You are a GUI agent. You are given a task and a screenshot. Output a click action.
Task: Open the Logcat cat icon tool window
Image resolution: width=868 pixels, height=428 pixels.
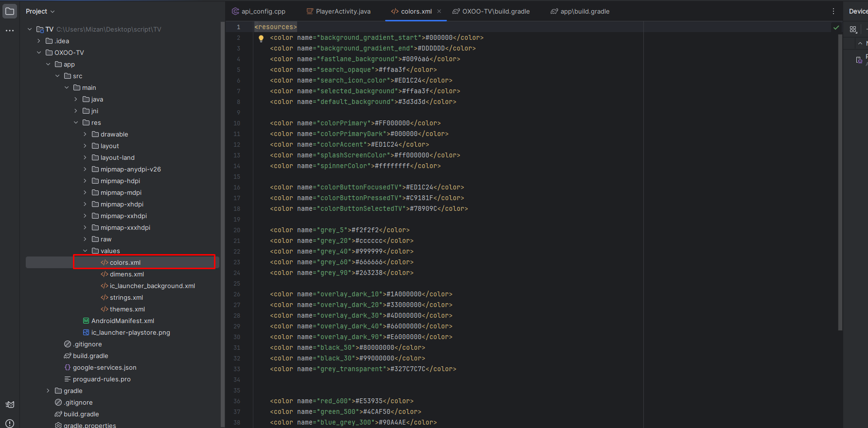pyautogui.click(x=10, y=405)
